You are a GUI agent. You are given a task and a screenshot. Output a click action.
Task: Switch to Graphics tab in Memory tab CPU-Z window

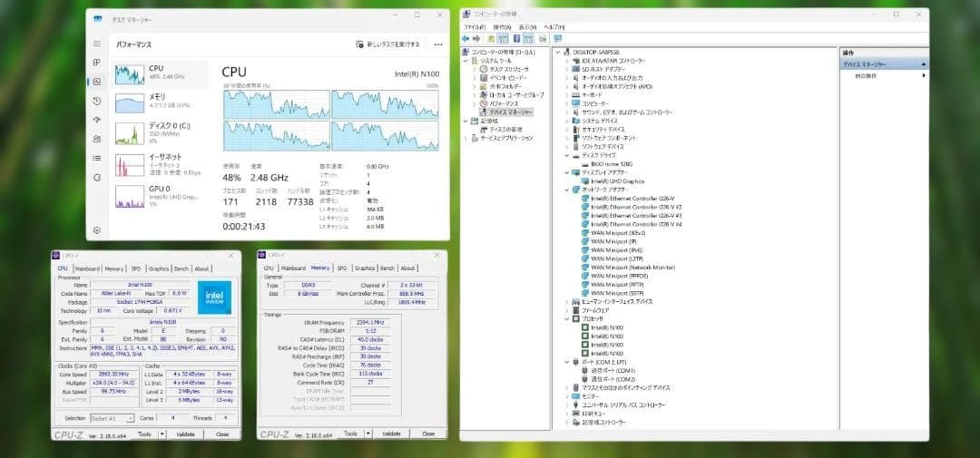pos(365,268)
